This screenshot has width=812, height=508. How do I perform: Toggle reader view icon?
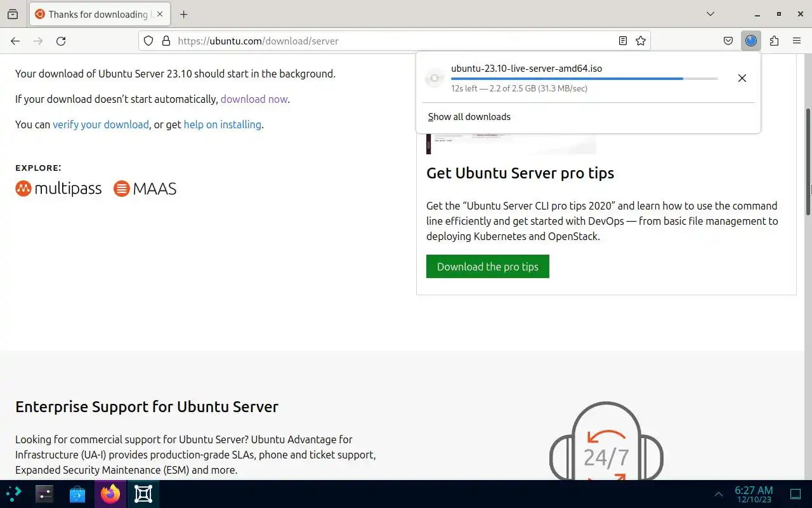623,41
